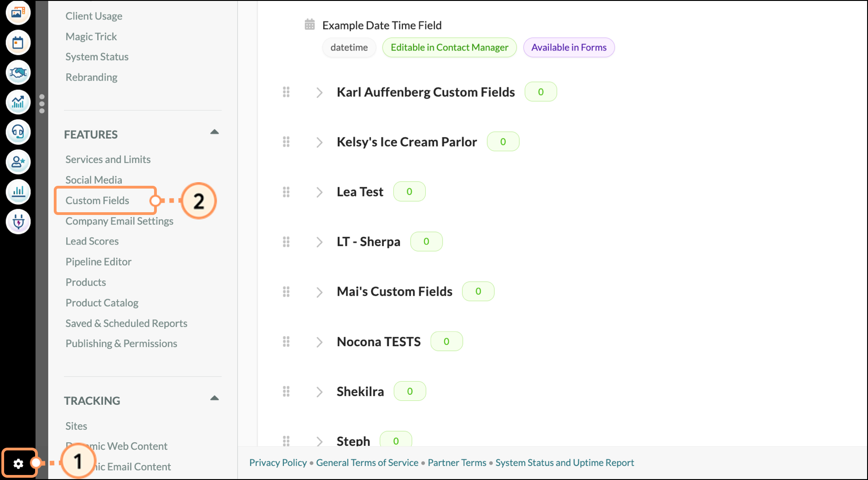The width and height of the screenshot is (868, 480).
Task: Grab drag handle for Steph
Action: point(286,440)
